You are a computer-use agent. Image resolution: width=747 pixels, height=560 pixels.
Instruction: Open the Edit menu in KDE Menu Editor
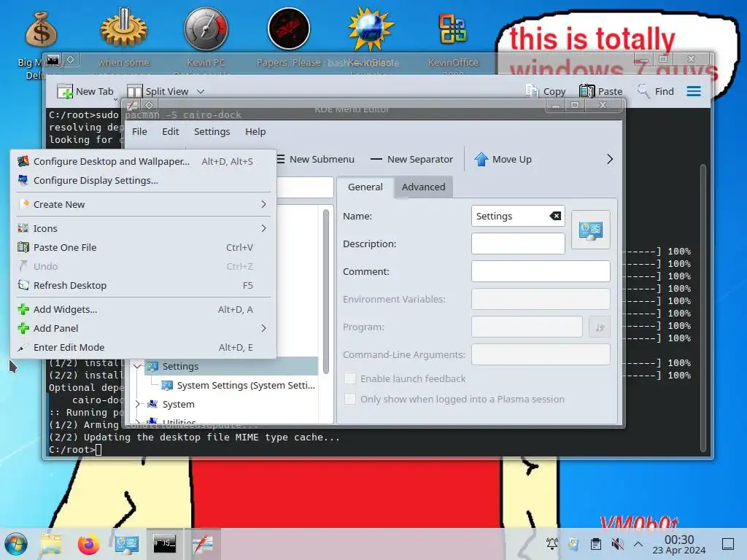[170, 131]
